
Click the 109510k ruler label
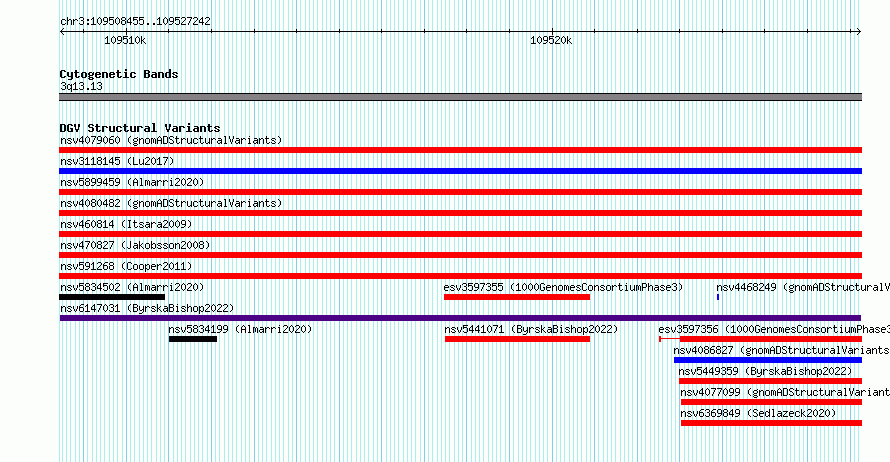(125, 40)
